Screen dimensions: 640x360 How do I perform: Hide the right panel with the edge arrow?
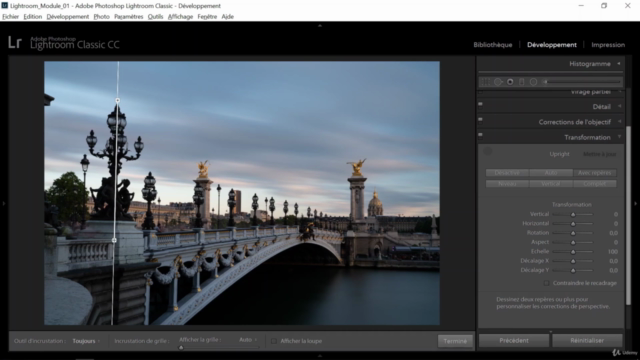636,203
